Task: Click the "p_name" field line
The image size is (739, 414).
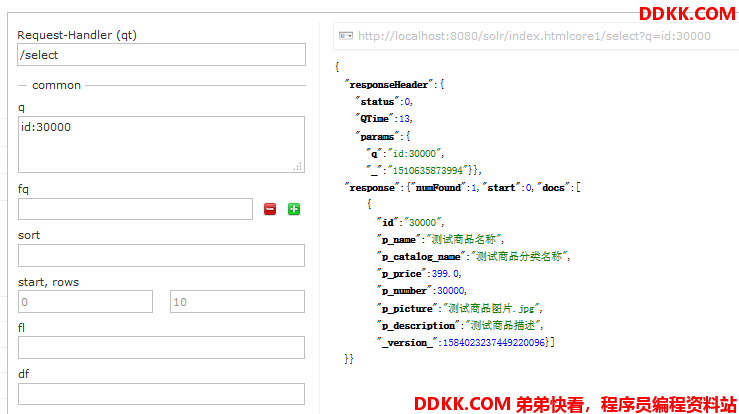Action: tap(441, 240)
